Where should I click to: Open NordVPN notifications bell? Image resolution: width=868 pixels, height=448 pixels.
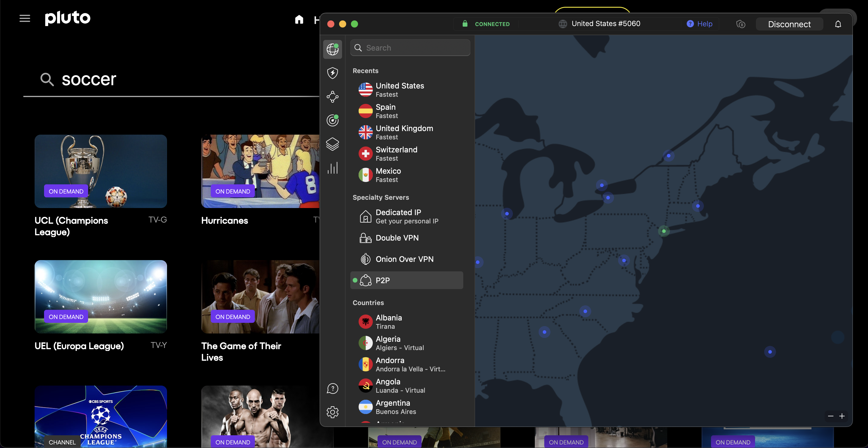coord(838,24)
